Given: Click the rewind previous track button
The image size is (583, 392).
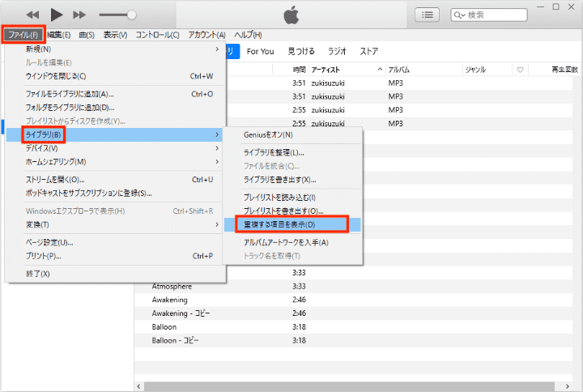Looking at the screenshot, I should click(x=32, y=15).
